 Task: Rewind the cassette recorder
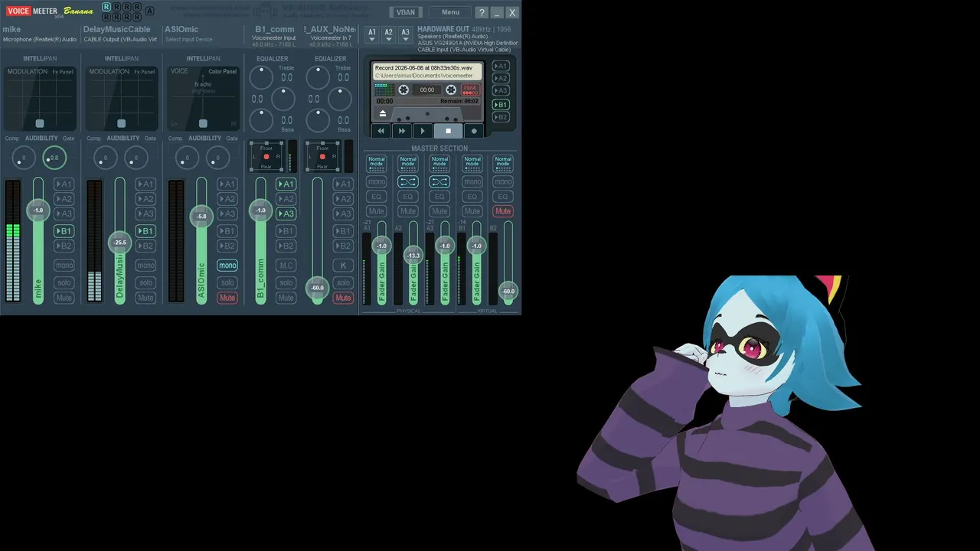[381, 131]
